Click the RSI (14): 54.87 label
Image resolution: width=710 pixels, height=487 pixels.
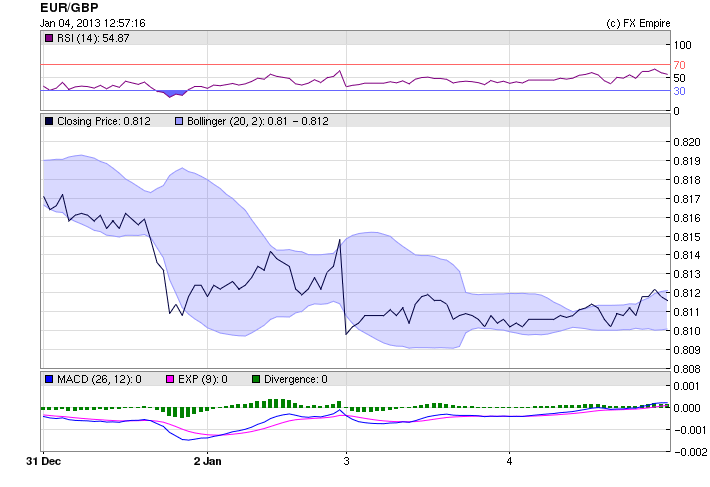click(93, 38)
